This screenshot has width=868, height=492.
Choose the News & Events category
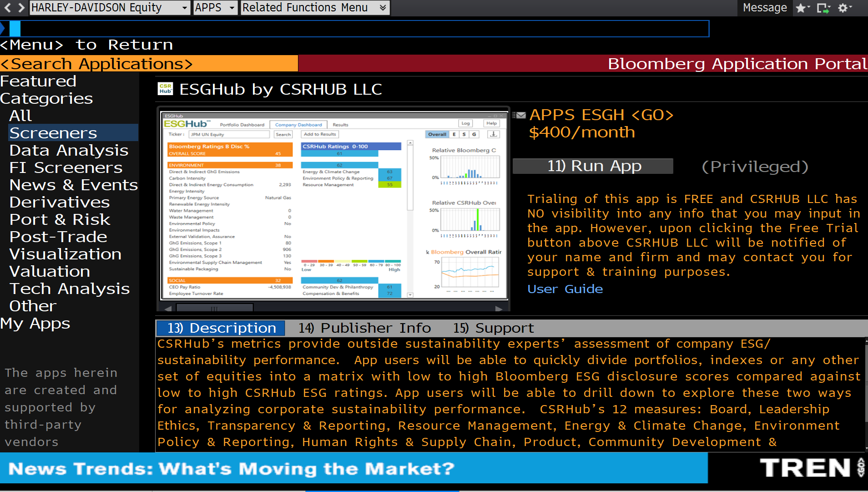73,185
